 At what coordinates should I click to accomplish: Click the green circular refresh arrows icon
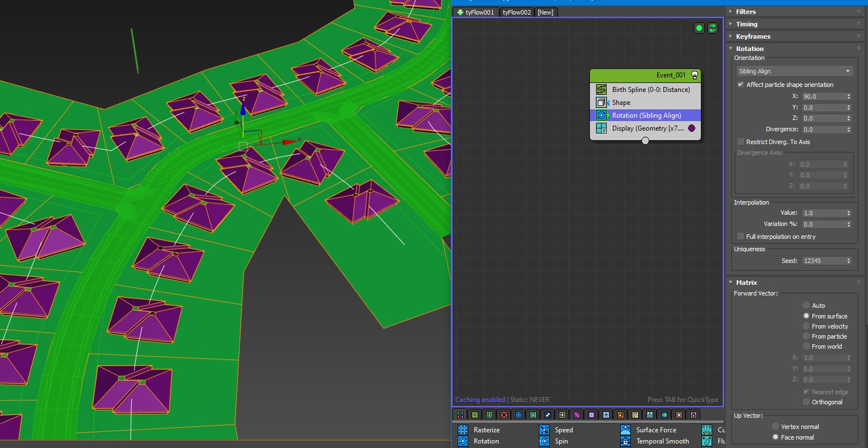(x=713, y=28)
